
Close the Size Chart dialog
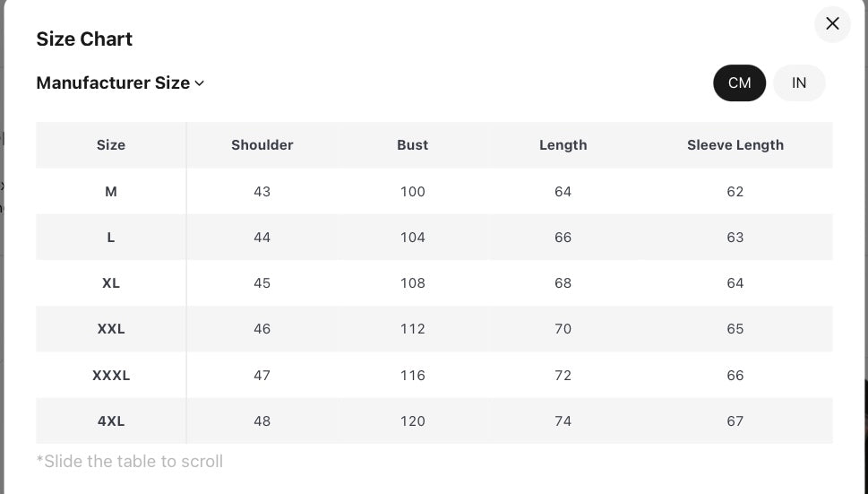pos(832,24)
